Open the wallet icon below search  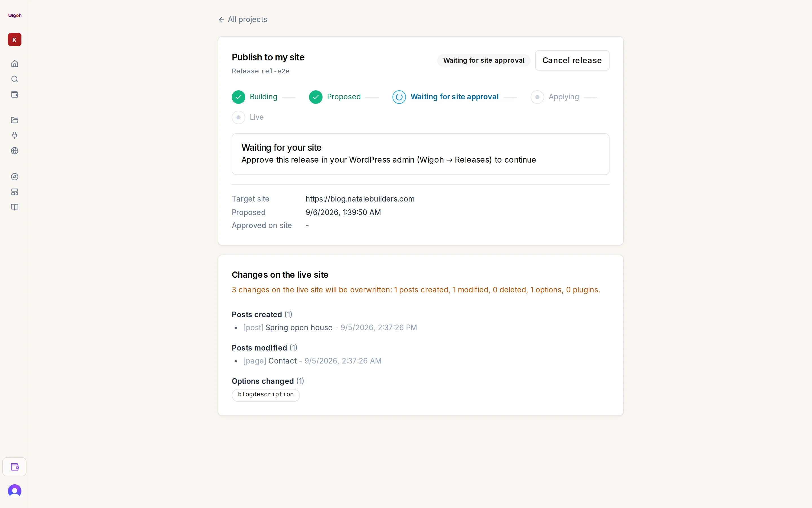(14, 95)
